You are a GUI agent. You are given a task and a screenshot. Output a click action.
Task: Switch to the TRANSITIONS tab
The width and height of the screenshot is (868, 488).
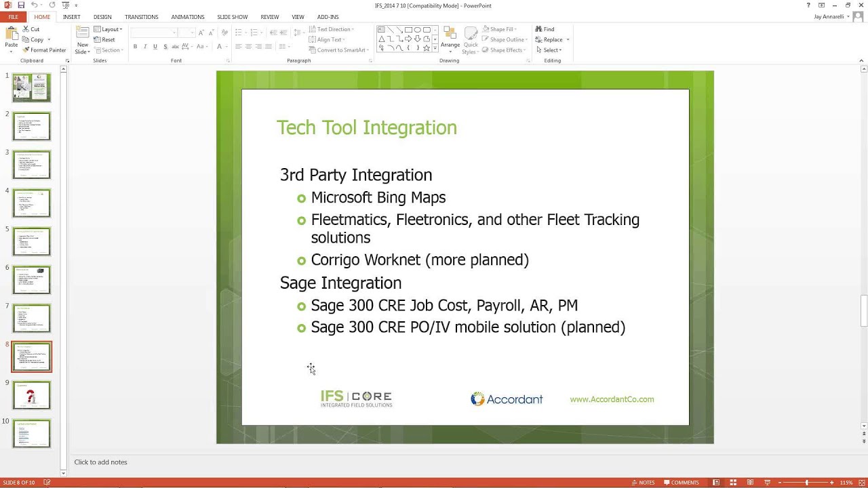point(141,17)
